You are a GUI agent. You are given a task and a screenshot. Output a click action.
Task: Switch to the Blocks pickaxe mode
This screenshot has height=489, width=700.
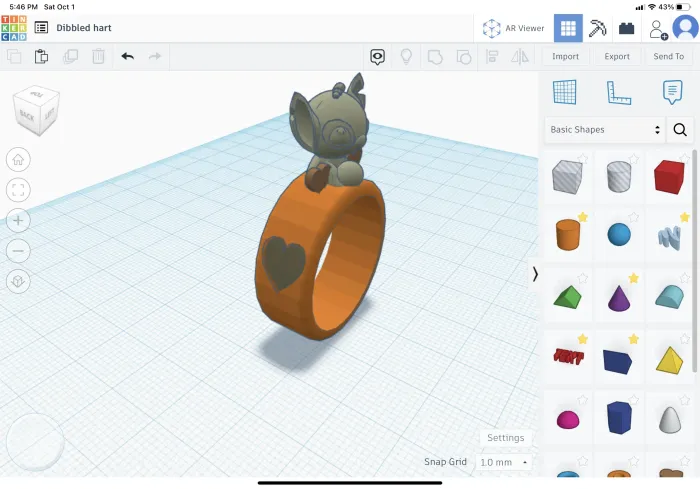pyautogui.click(x=597, y=28)
